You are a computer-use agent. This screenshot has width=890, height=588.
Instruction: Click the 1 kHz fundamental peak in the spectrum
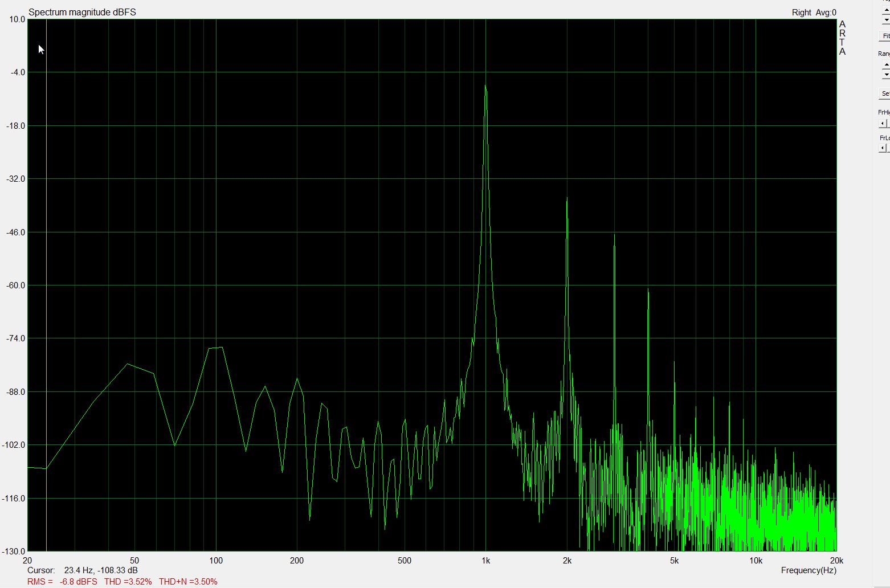(485, 87)
